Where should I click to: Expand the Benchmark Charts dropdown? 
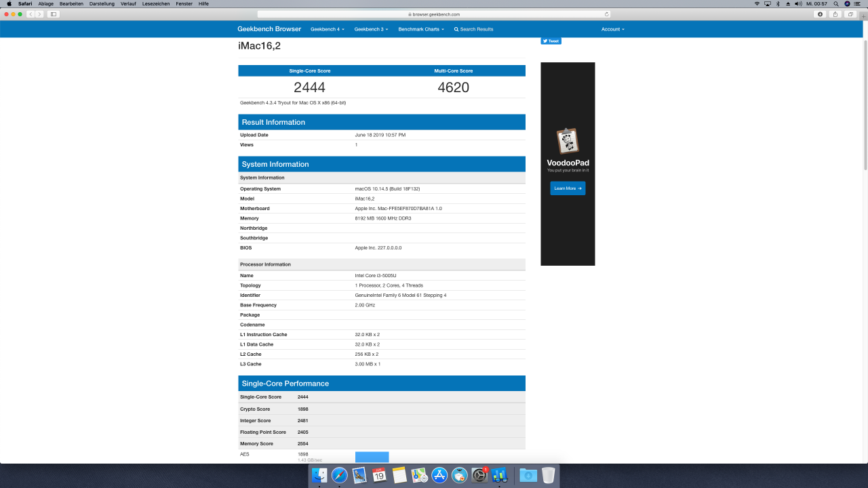420,29
